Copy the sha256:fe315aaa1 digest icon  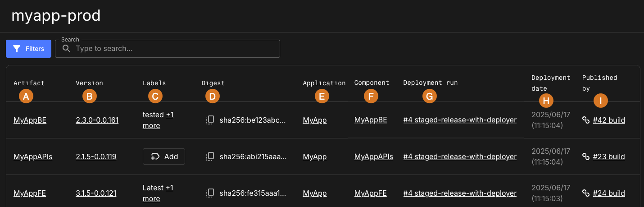coord(210,193)
